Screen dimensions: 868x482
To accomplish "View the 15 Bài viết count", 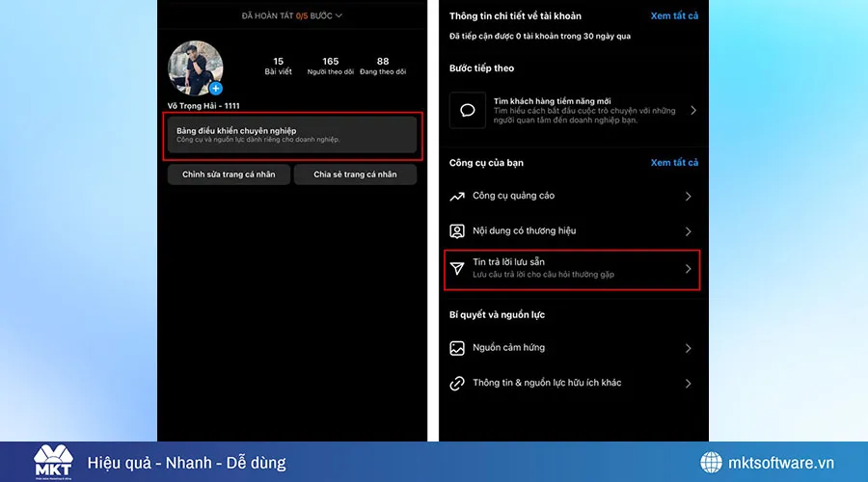I will click(x=278, y=66).
